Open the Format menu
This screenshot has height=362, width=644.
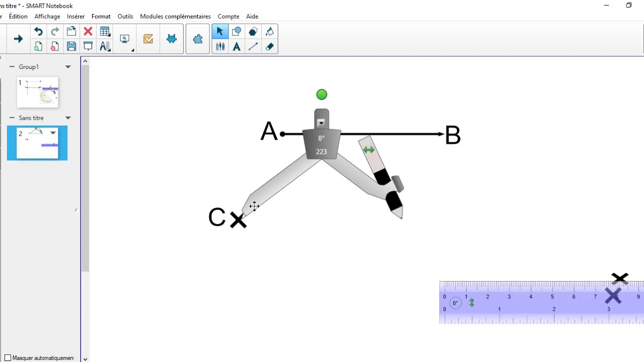pyautogui.click(x=101, y=17)
